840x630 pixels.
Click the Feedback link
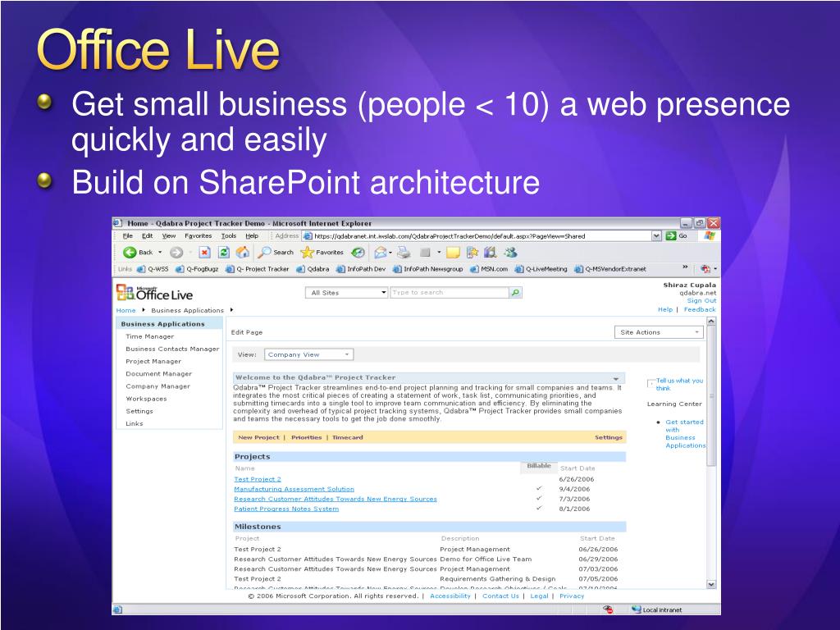(700, 309)
